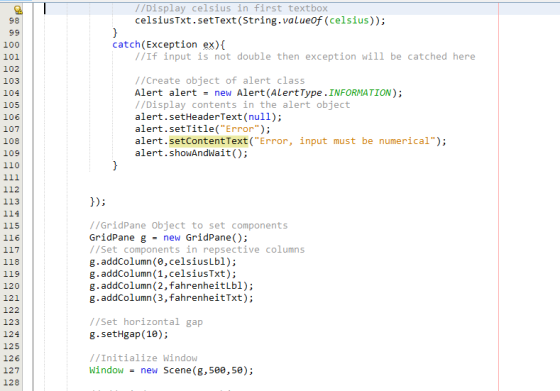The width and height of the screenshot is (560, 391).
Task: Click the closing '});' on line 113
Action: coord(98,202)
